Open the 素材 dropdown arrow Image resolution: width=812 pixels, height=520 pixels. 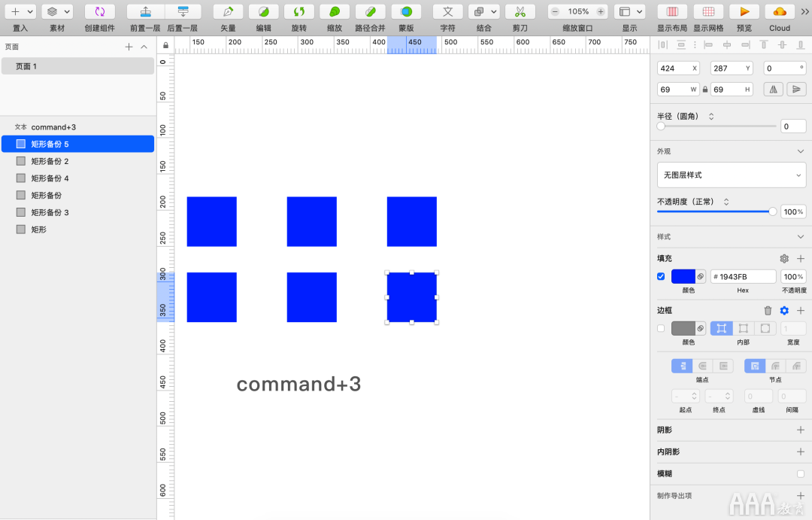click(x=67, y=11)
